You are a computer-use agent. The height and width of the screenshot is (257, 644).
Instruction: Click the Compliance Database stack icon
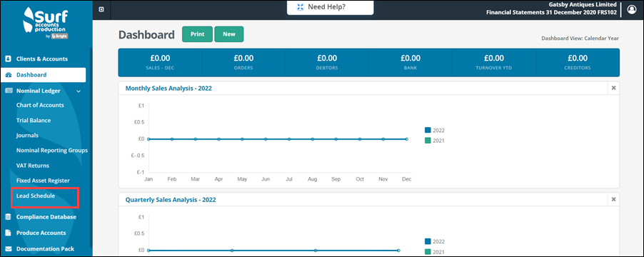coord(8,217)
